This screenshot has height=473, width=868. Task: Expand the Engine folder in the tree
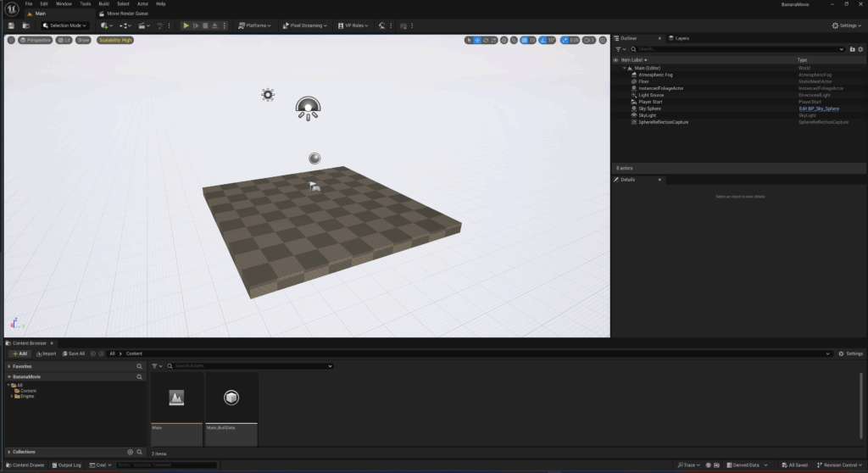12,396
